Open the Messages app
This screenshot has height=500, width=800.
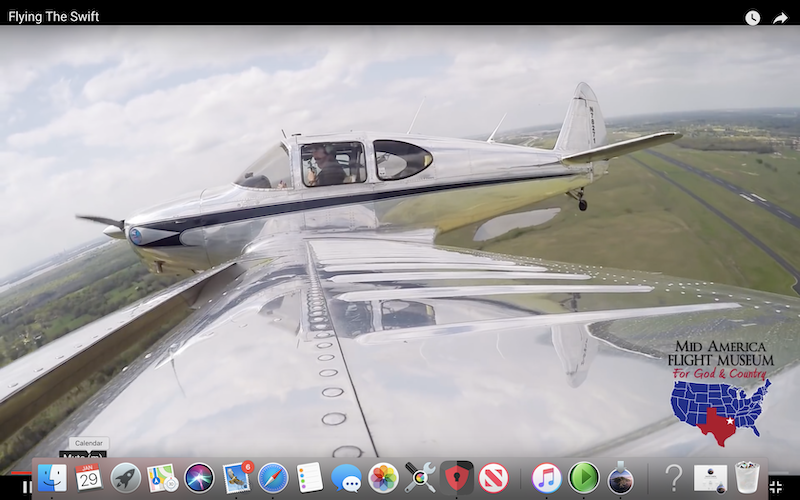346,478
